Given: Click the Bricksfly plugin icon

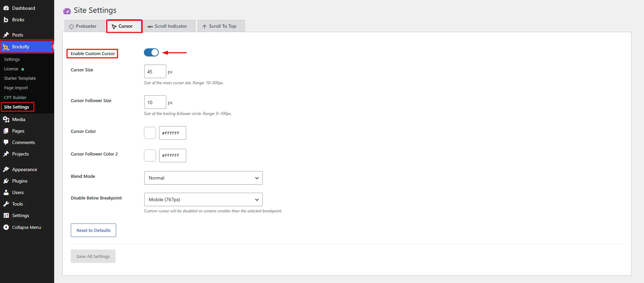Looking at the screenshot, I should click(x=6, y=47).
